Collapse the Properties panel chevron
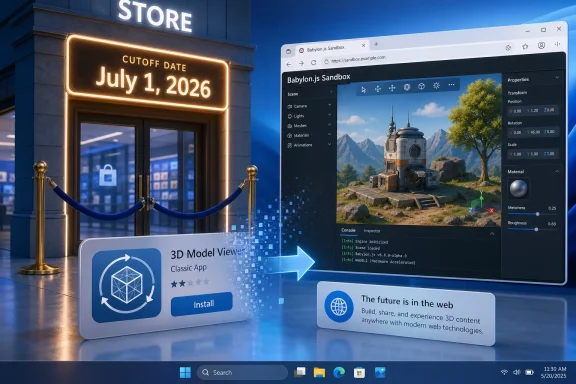Image resolution: width=576 pixels, height=384 pixels. click(x=557, y=78)
